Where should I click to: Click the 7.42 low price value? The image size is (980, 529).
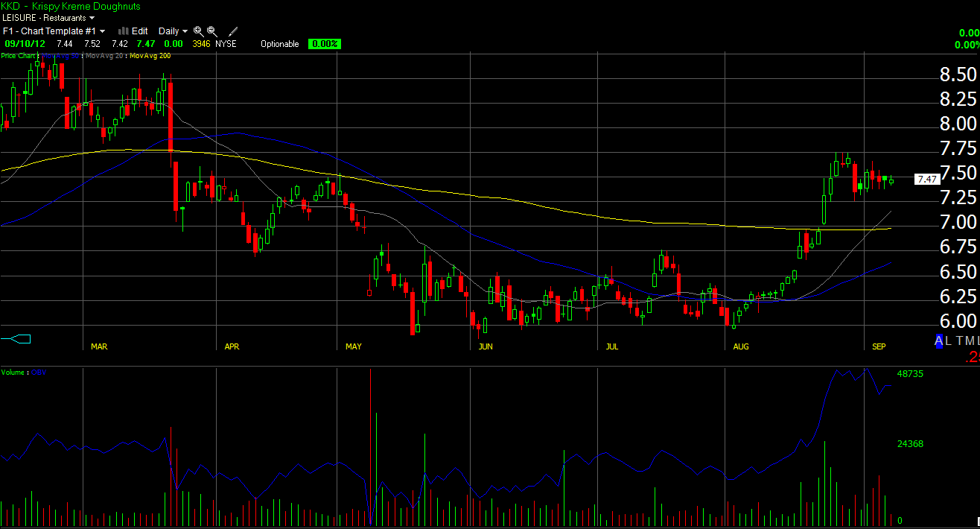click(120, 44)
